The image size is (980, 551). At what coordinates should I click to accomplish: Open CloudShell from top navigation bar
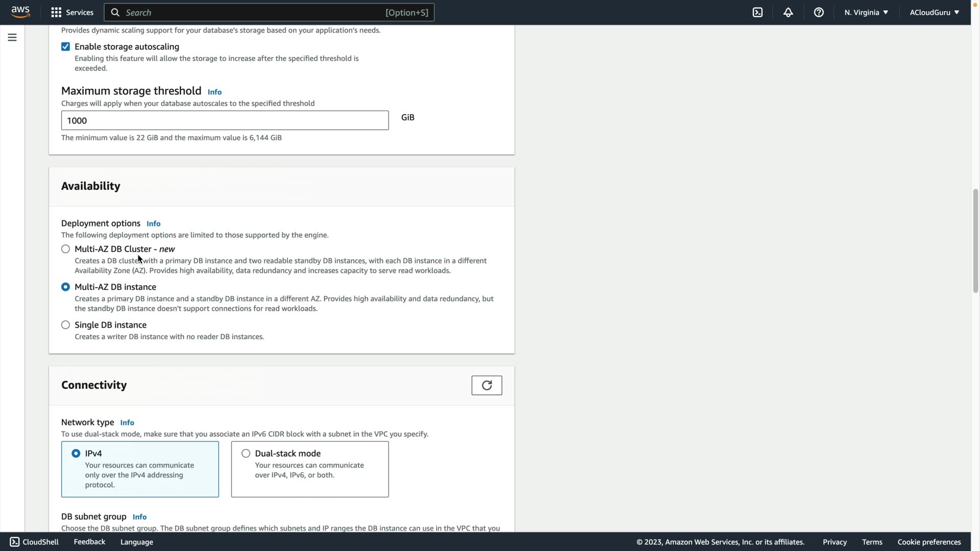pyautogui.click(x=757, y=12)
